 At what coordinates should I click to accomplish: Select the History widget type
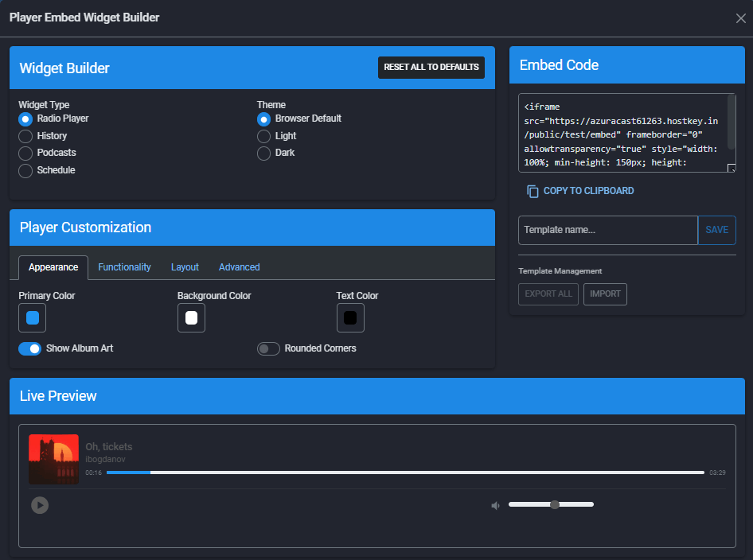[x=25, y=136]
